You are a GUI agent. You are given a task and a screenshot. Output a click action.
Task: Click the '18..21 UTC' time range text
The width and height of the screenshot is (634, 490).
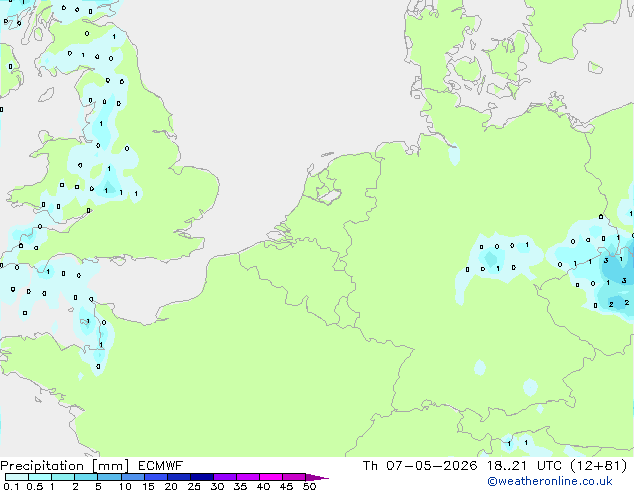tap(524, 466)
